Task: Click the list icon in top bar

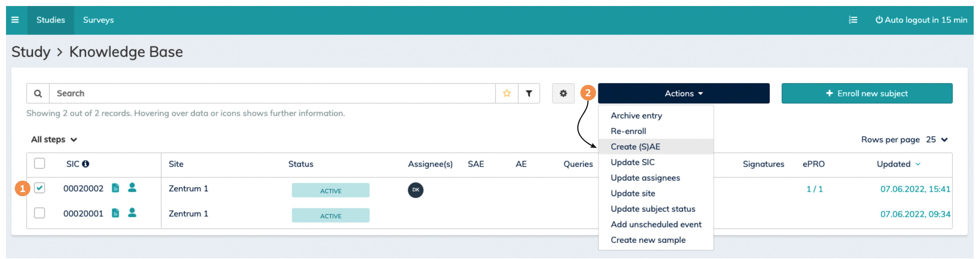Action: tap(853, 20)
